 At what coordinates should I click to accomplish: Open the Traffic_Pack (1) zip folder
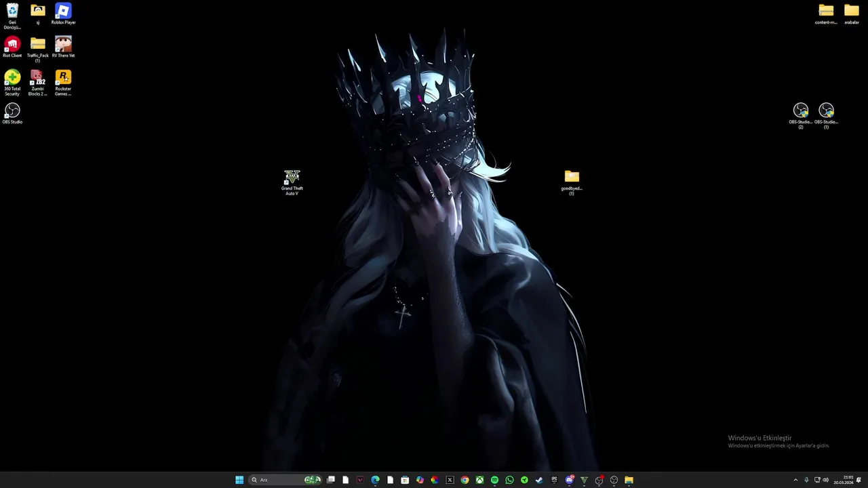point(38,49)
